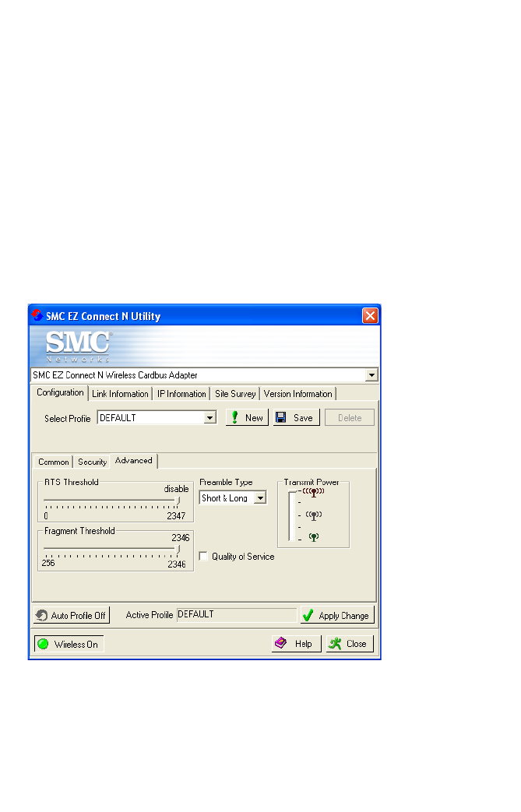Viewport: 521px width, 812px height.
Task: Switch to the Site Survey tab
Action: click(x=235, y=394)
